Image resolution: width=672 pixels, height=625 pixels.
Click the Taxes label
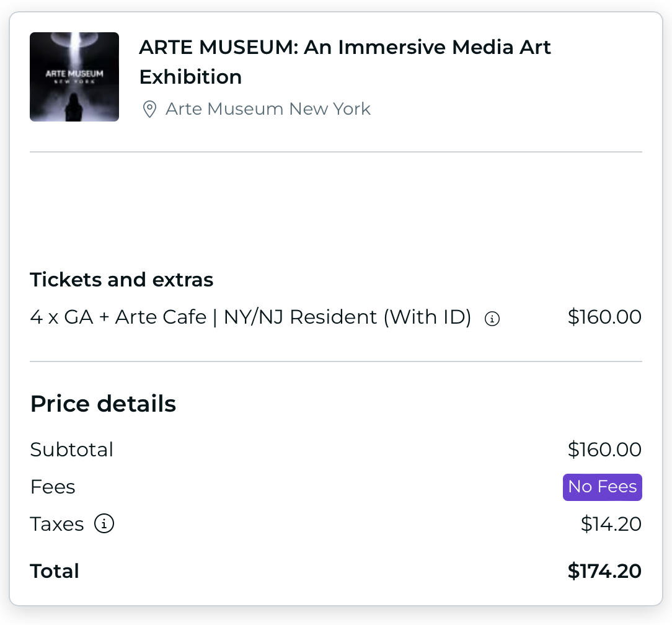click(x=57, y=524)
